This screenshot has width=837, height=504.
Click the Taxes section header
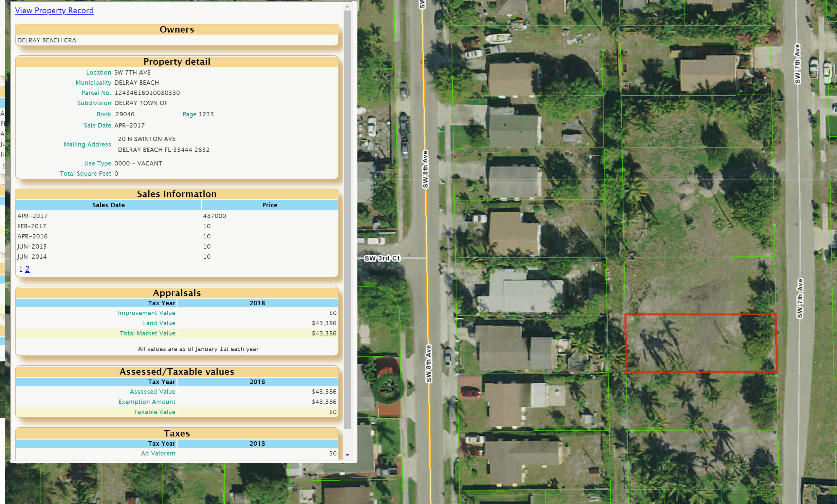pyautogui.click(x=176, y=433)
